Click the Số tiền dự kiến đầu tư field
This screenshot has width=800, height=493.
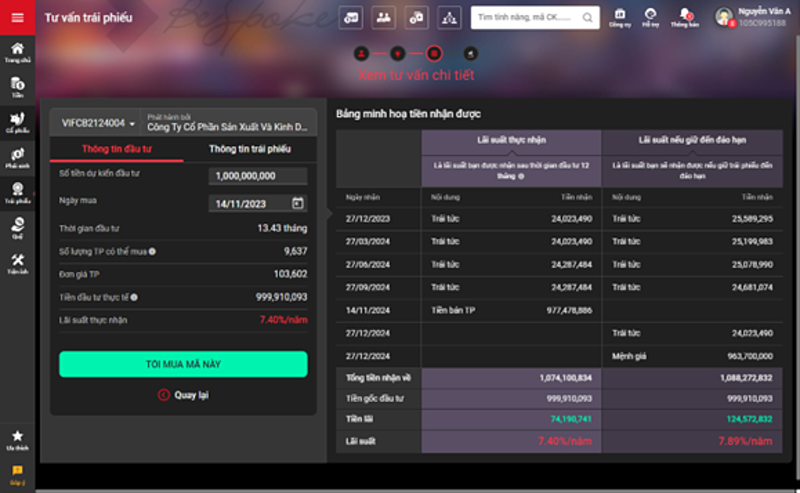[x=257, y=176]
